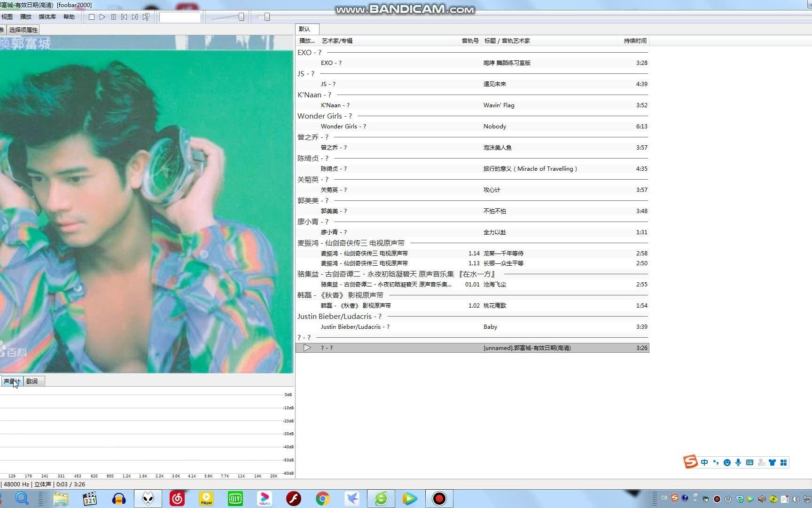Viewport: 812px width, 508px height.
Task: Adjust the volume slider handle
Action: click(241, 17)
